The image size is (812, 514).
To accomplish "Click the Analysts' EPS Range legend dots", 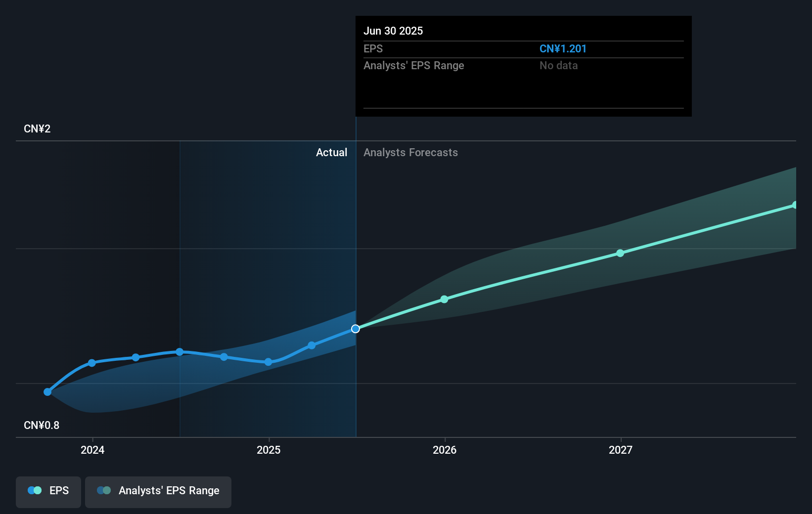I will tap(104, 490).
